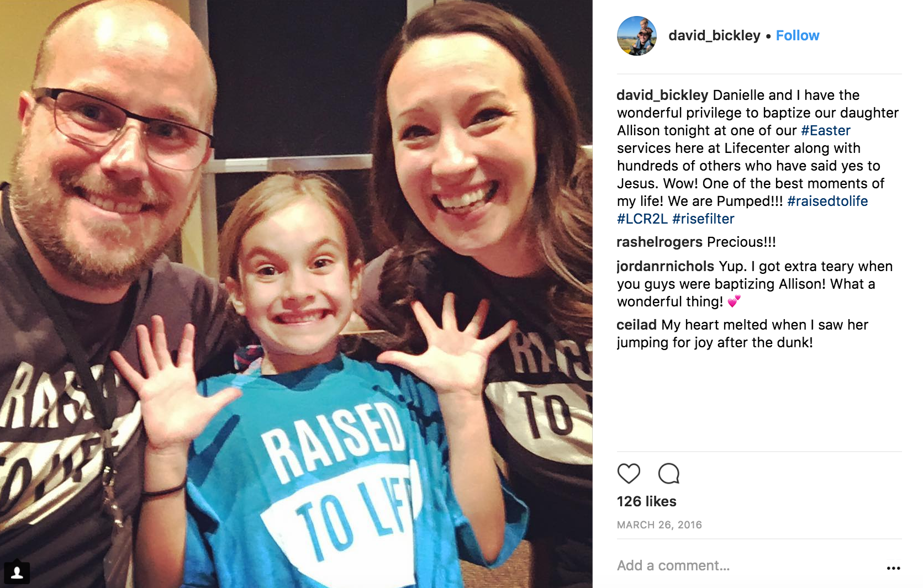Viewport: 923px width, 588px height.
Task: Visit rashelrogers commenter profile
Action: (x=660, y=242)
